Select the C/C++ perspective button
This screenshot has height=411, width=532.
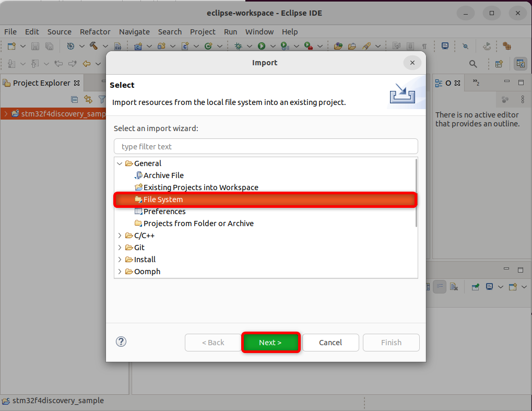[x=521, y=64]
